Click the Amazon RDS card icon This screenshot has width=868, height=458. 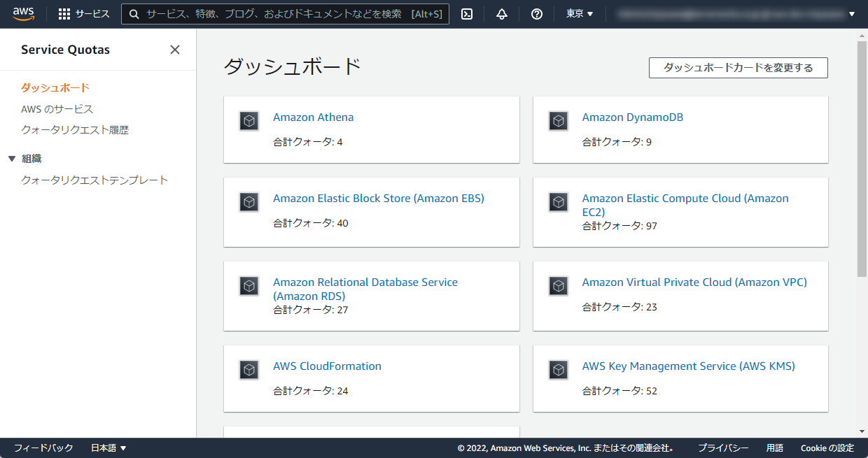[249, 286]
